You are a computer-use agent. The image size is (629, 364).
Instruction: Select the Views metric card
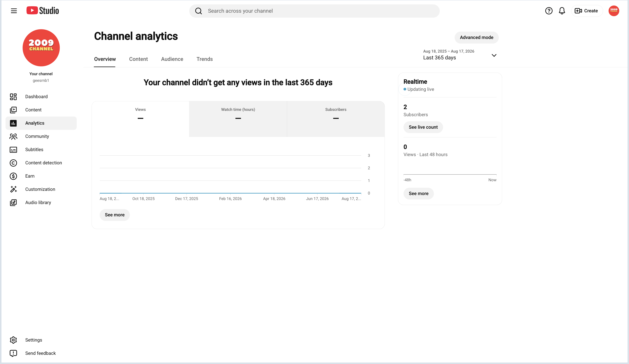pyautogui.click(x=140, y=119)
